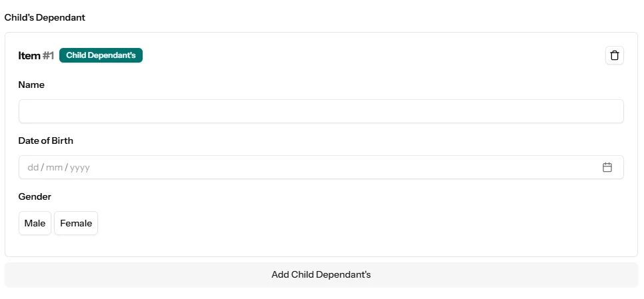Delete Item #1 using the trash icon
Screen dimensions: 644x299
click(614, 55)
